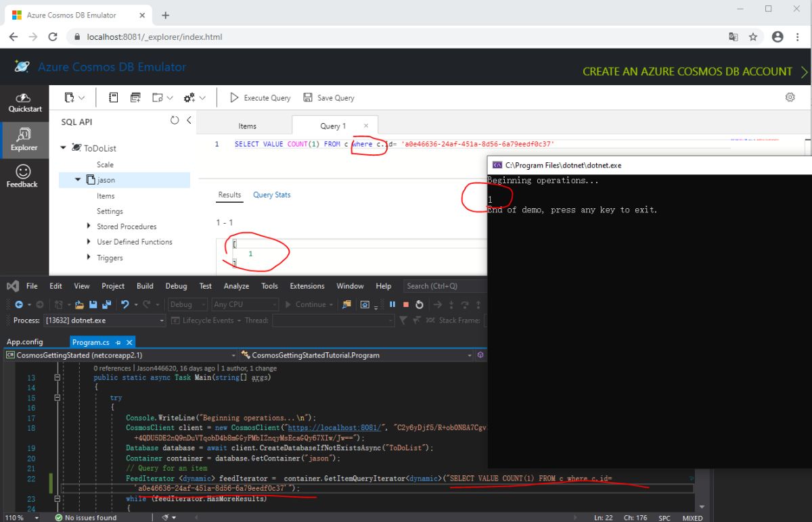Open the Process dotnet.exe dropdown
This screenshot has width=812, height=522.
[x=104, y=321]
